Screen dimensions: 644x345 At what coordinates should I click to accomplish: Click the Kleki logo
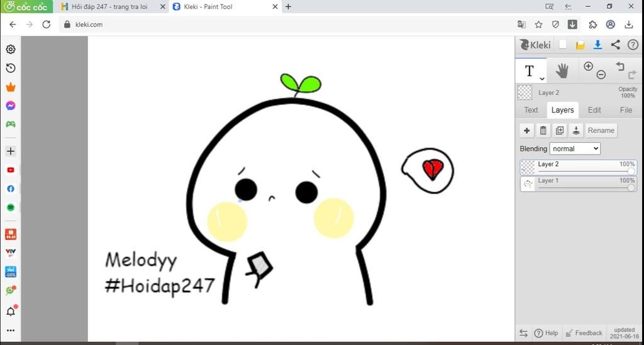(535, 45)
